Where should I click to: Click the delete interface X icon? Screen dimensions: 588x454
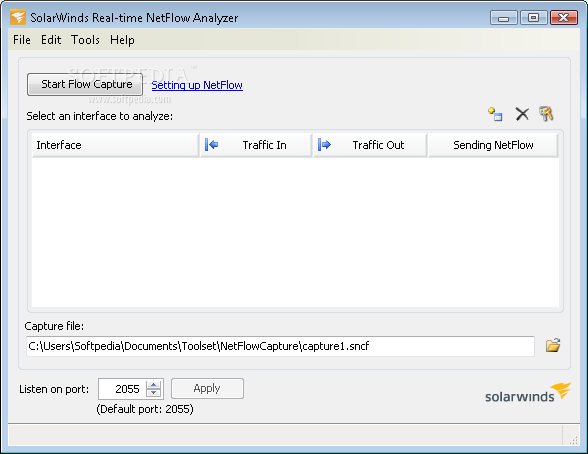pos(522,114)
